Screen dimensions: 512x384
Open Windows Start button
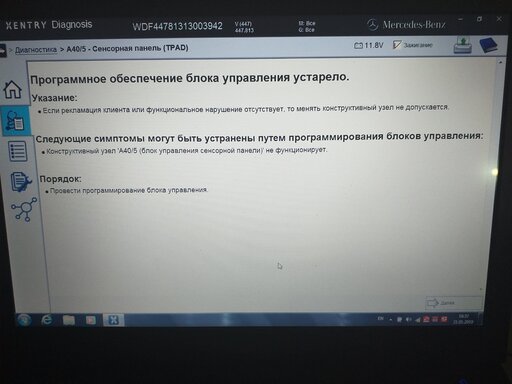24,320
